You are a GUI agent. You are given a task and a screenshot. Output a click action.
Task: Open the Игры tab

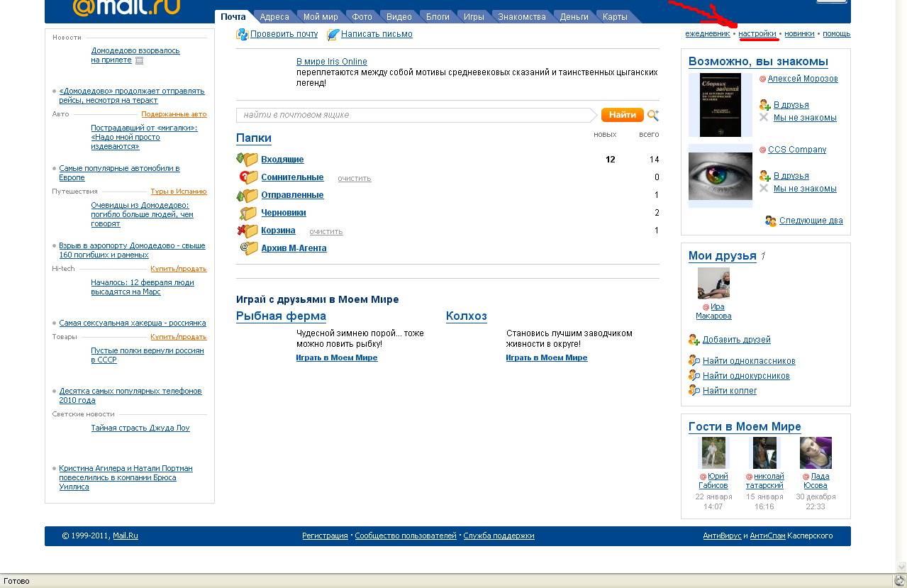[x=474, y=17]
